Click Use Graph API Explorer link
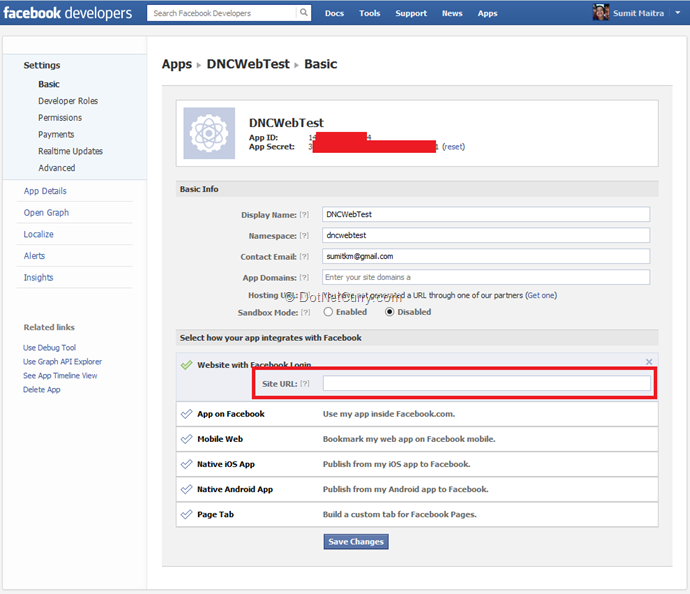The height and width of the screenshot is (594, 690). pyautogui.click(x=62, y=362)
